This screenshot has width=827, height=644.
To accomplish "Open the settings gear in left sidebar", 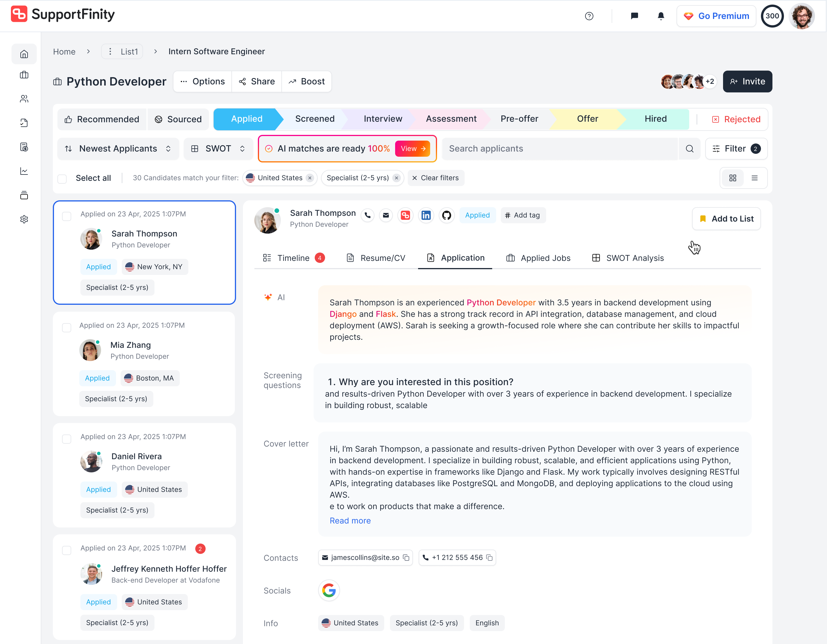I will [x=24, y=220].
